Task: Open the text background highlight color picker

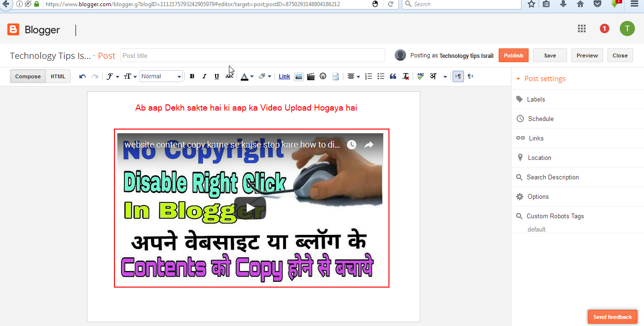Action: click(265, 76)
